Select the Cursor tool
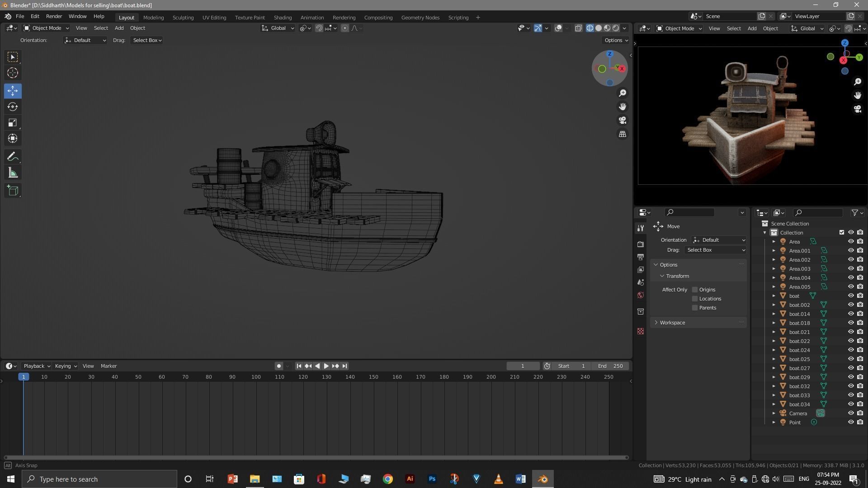The image size is (868, 488). click(13, 73)
